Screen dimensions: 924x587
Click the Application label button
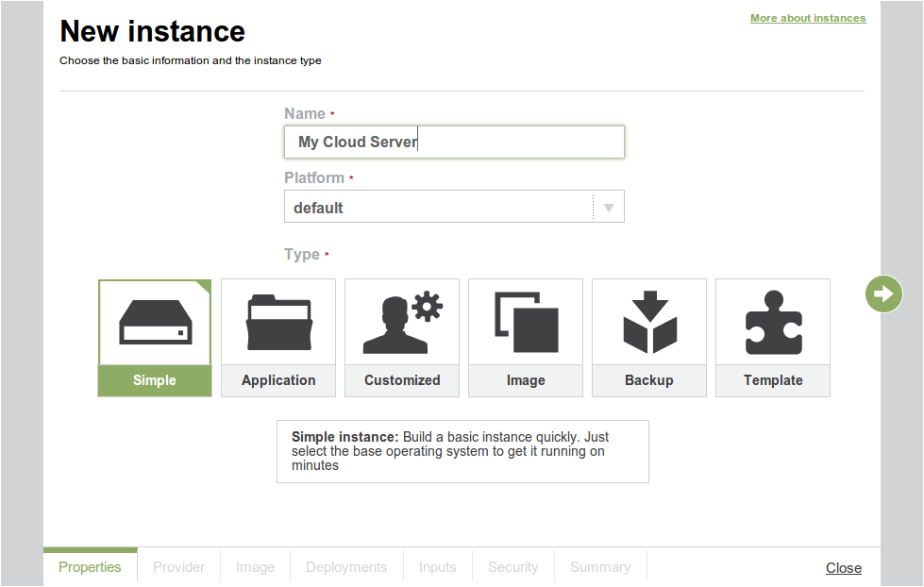[278, 380]
